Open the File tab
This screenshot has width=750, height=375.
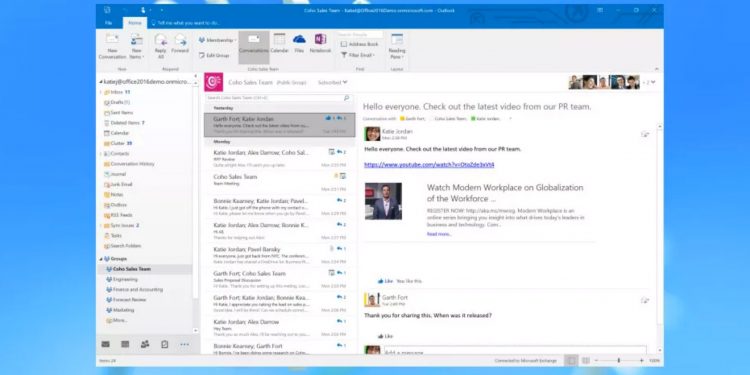(109, 22)
